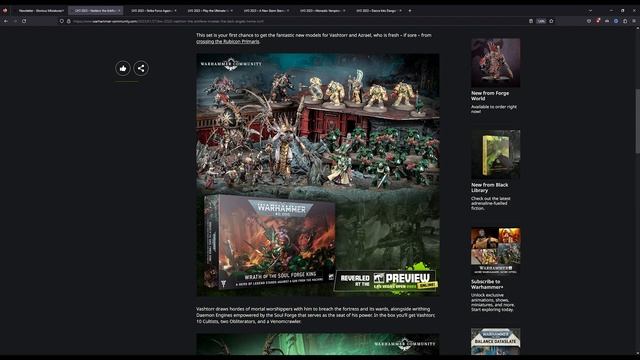Image resolution: width=640 pixels, height=360 pixels.
Task: Switch to LVO 2023 Strike Force Agastus tab
Action: (x=151, y=11)
